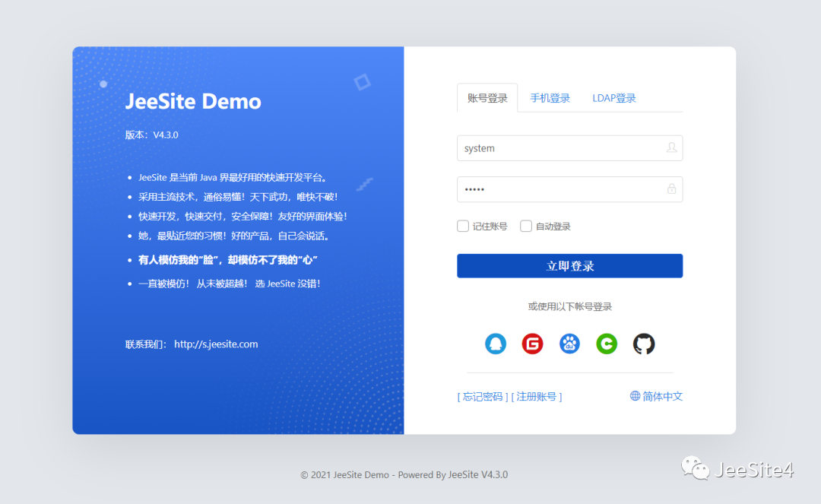Screen dimensions: 821x504
Task: Click the bullet 采用主流技术，通俗易懂
Action: click(238, 197)
